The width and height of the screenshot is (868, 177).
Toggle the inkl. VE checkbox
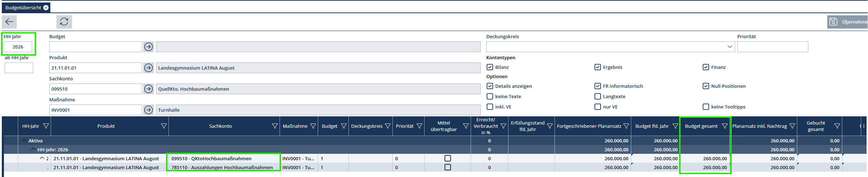(490, 107)
